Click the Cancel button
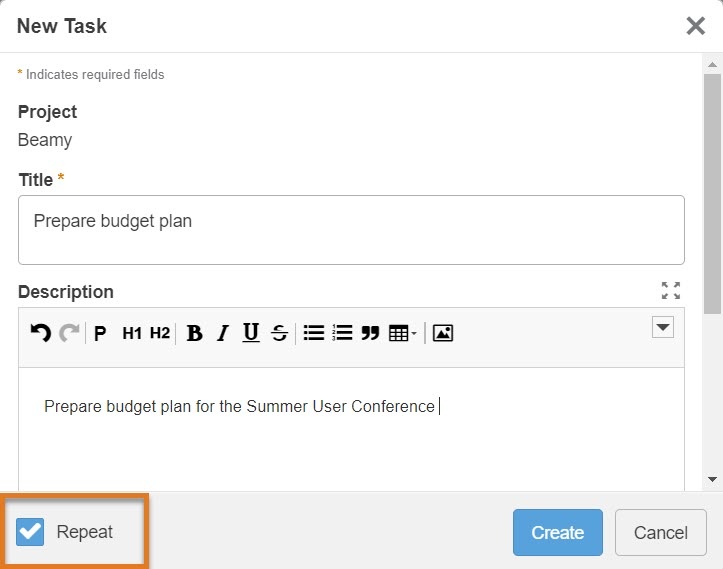Screen dimensions: 723x569 pos(660,532)
